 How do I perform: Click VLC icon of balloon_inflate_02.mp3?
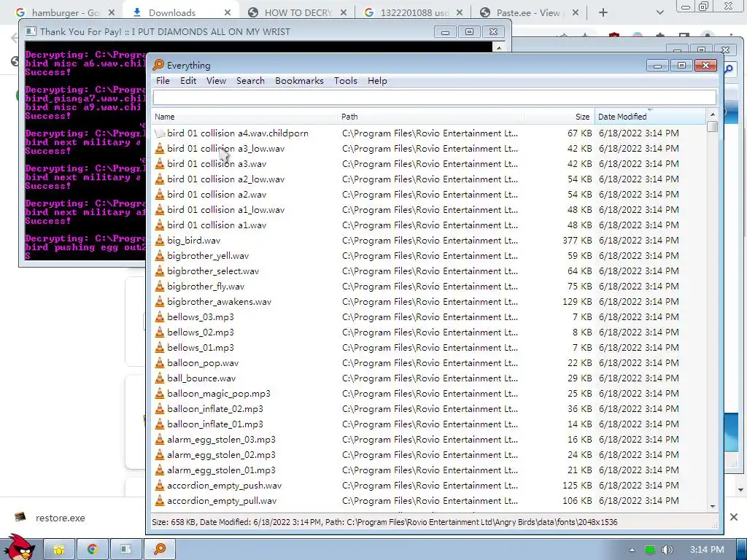[x=160, y=408]
